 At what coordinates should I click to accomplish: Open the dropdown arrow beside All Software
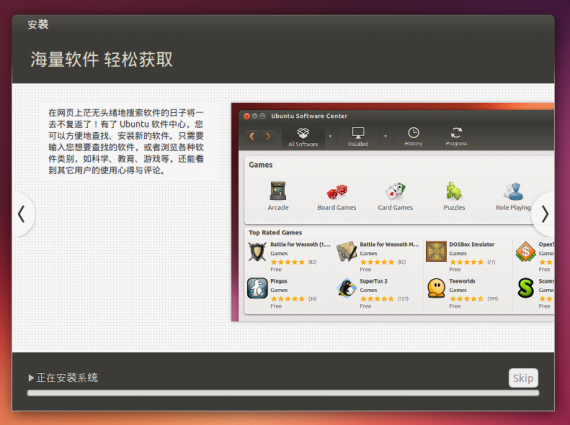pyautogui.click(x=330, y=136)
